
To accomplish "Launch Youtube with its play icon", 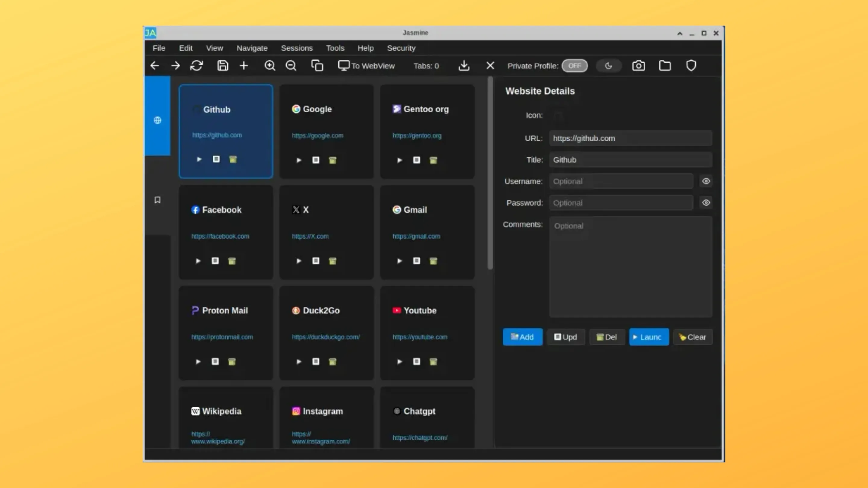I will [x=400, y=362].
